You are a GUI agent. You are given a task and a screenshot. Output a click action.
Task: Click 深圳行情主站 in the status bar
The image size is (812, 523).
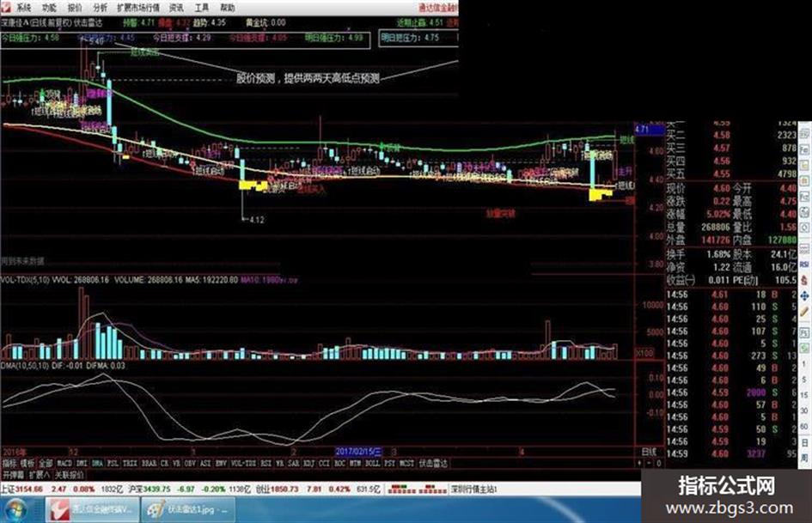pos(473,489)
